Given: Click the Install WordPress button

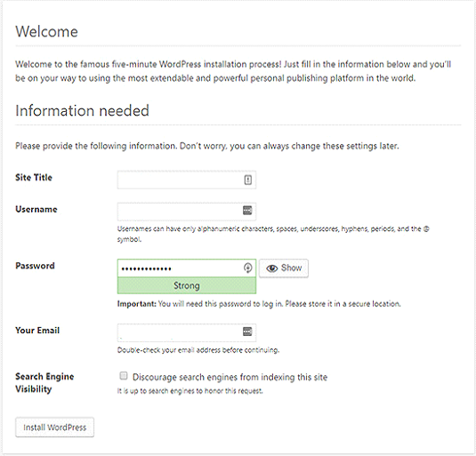Looking at the screenshot, I should tap(54, 428).
